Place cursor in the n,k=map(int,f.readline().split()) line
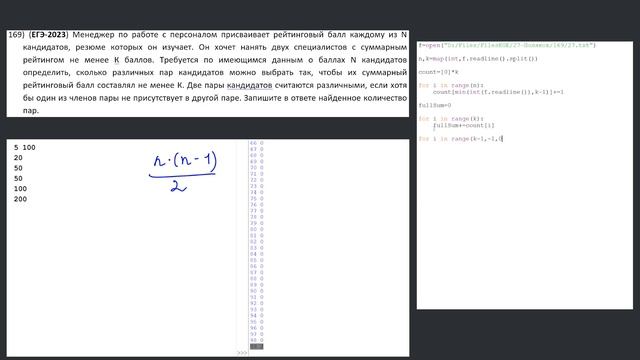This screenshot has width=640, height=360. pos(478,59)
